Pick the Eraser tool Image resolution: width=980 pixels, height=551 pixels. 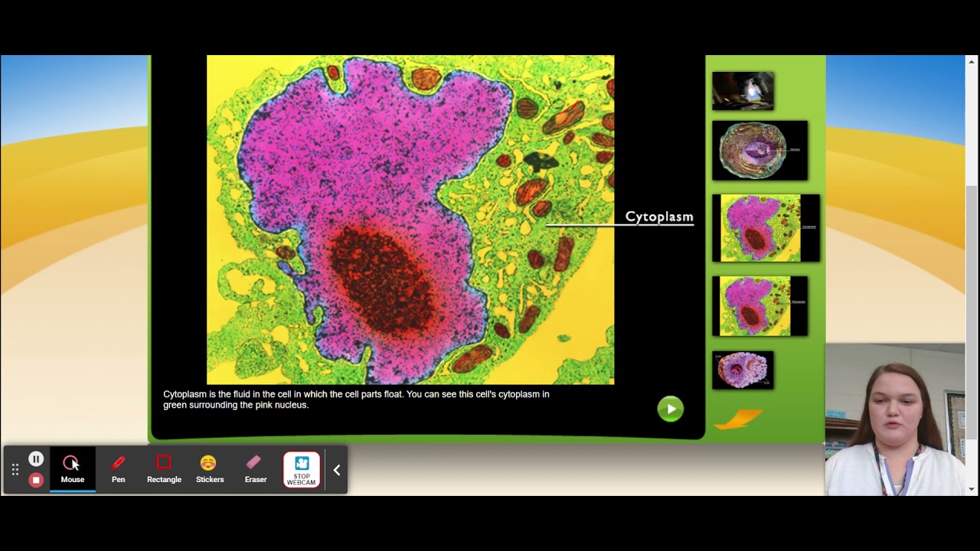255,469
